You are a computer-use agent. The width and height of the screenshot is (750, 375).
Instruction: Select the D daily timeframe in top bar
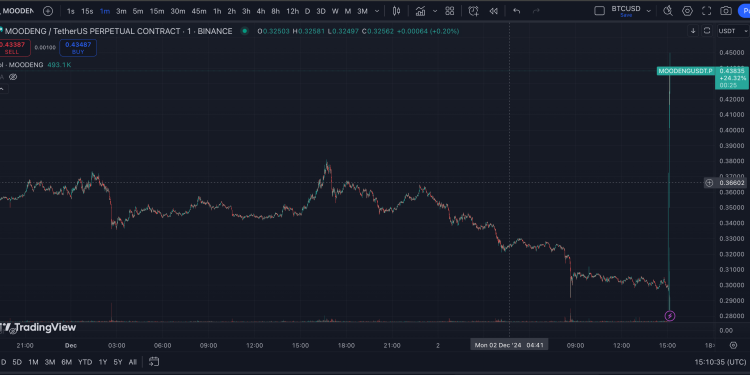click(307, 11)
